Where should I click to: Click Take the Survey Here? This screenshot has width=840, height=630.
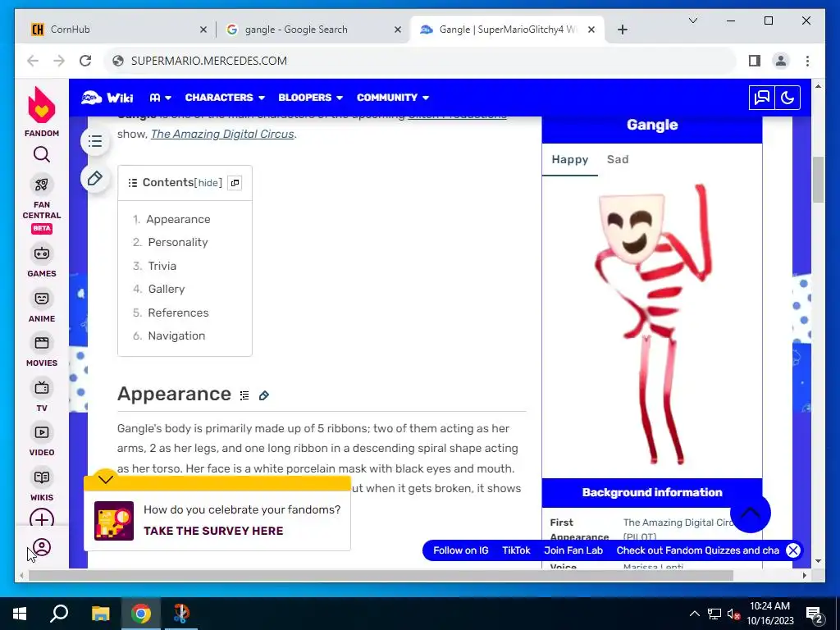point(213,531)
